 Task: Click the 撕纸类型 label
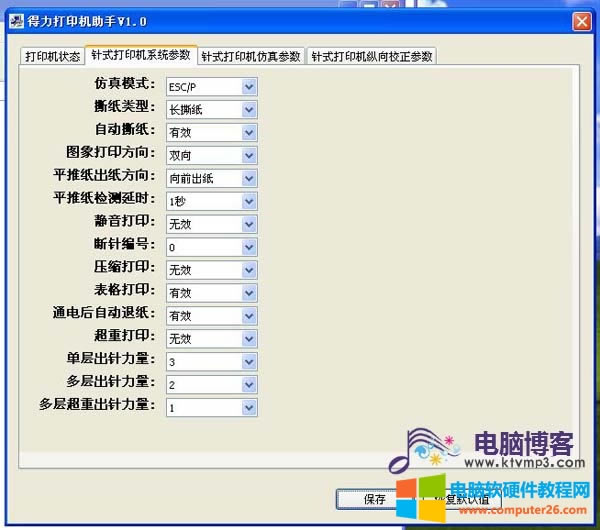pos(125,106)
